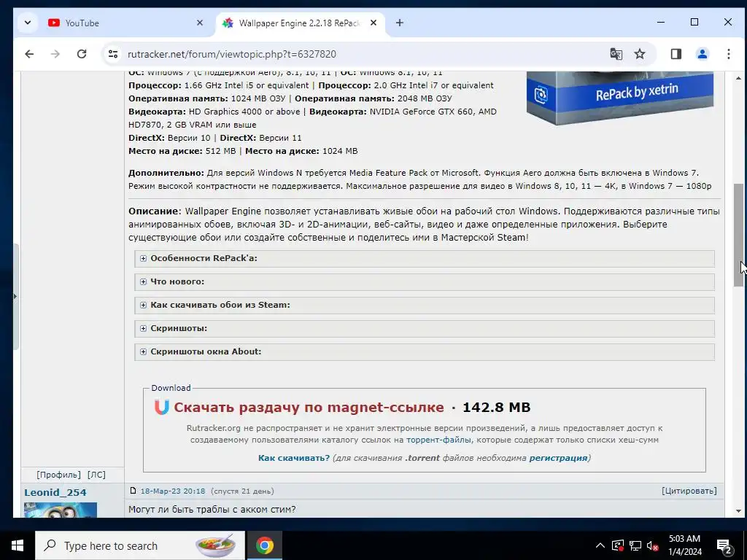Open Chrome three-dot menu
747x560 pixels.
[729, 54]
